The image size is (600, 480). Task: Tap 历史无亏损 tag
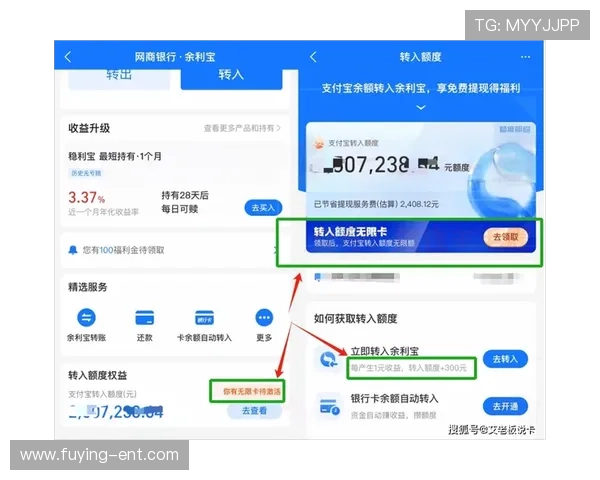point(86,173)
